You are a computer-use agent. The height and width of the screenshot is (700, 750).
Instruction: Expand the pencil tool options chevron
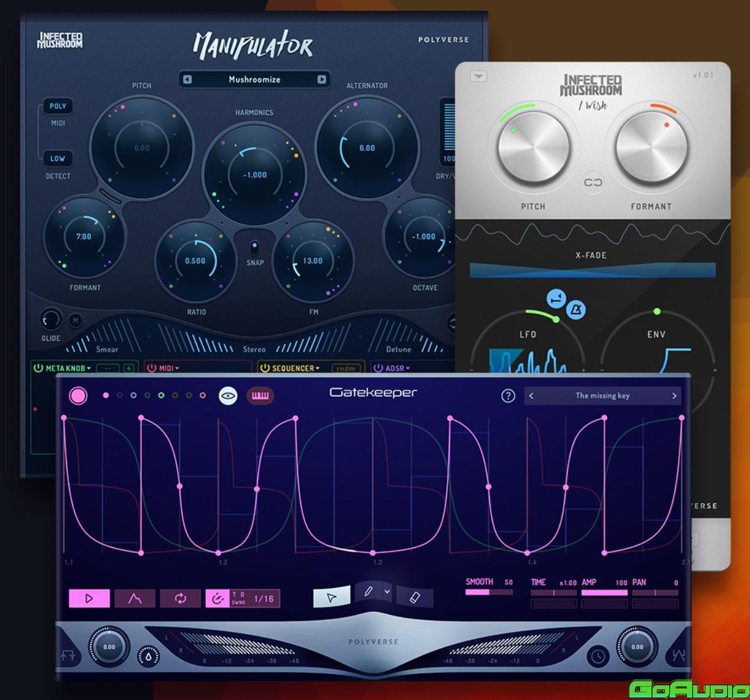click(x=387, y=592)
